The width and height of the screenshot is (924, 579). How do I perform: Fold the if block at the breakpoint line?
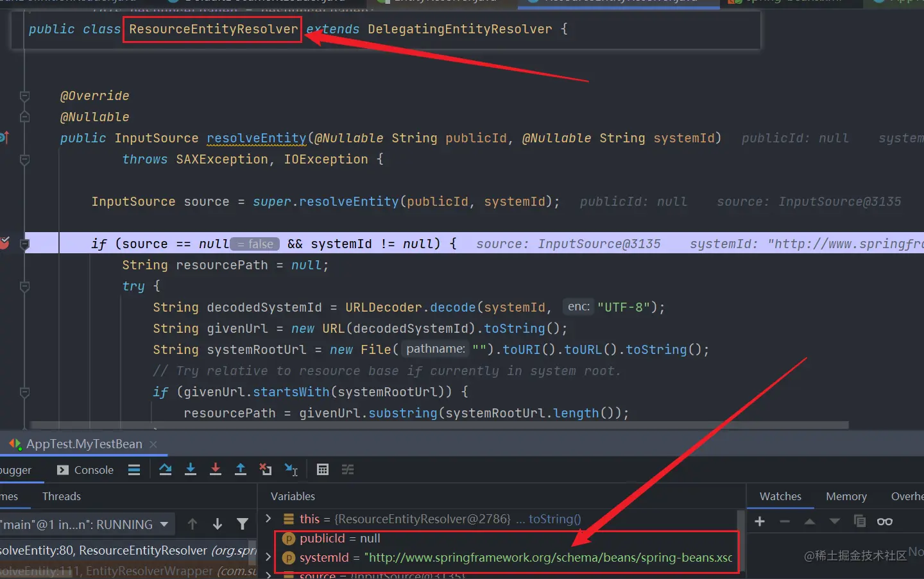coord(25,244)
